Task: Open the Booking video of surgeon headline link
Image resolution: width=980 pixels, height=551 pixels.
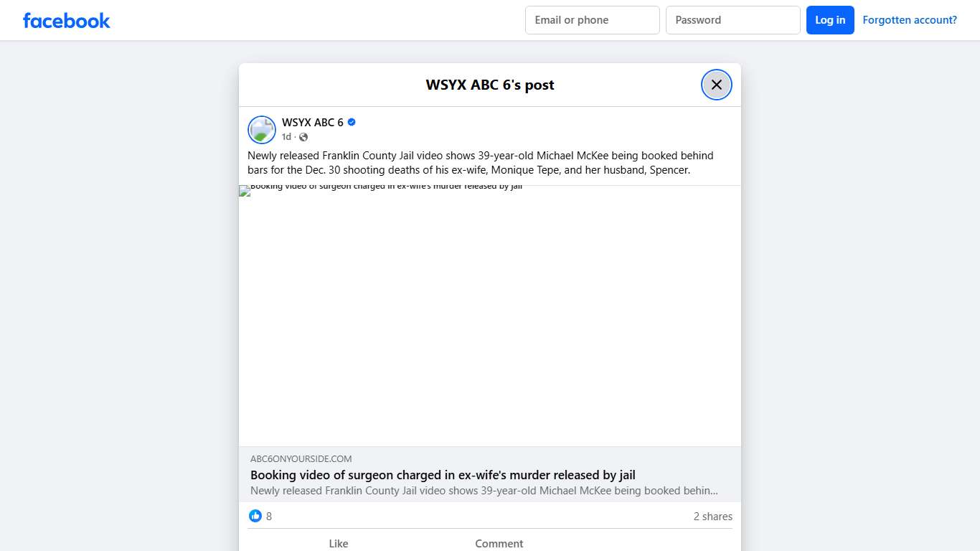Action: pos(443,475)
